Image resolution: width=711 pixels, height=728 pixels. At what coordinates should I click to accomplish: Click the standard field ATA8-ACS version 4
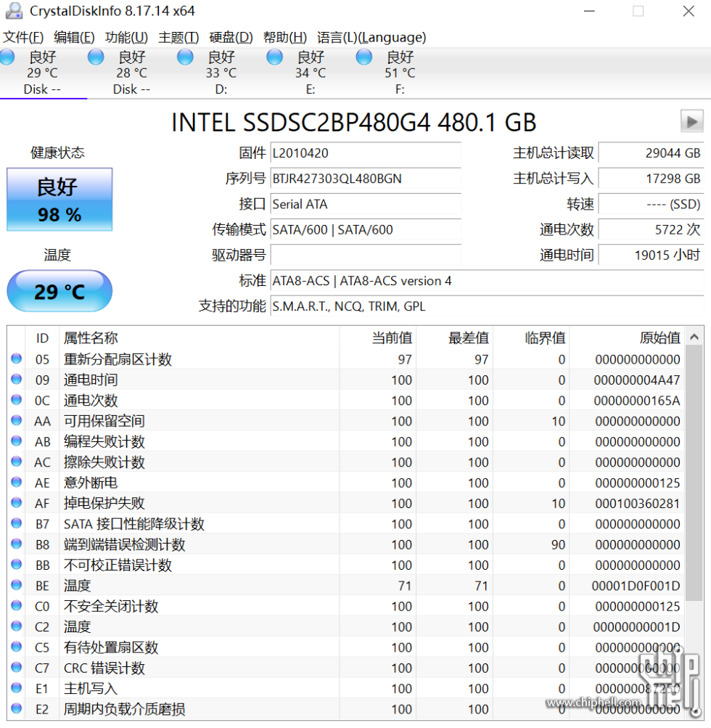488,281
